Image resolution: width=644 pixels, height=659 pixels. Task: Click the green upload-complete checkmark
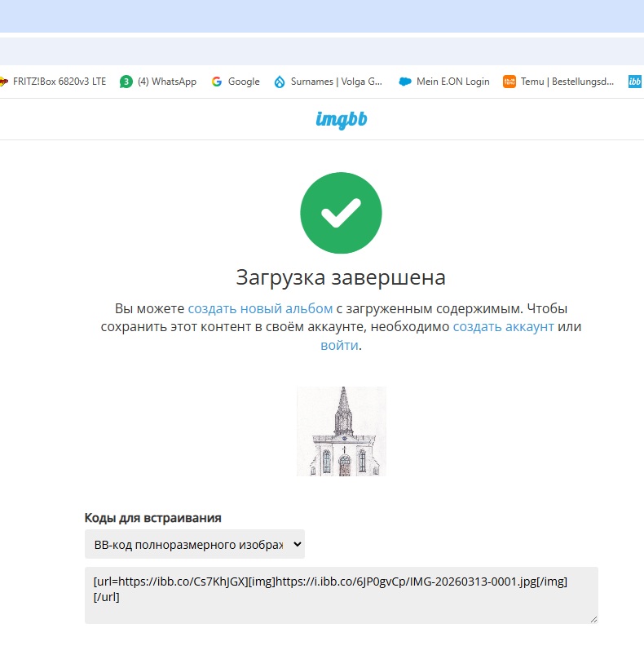341,213
